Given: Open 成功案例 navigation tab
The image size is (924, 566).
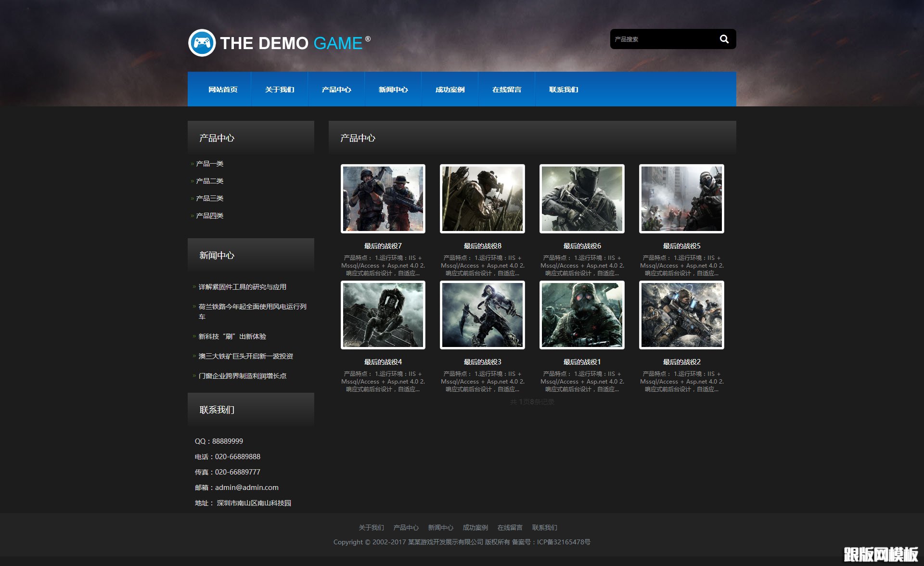Looking at the screenshot, I should 450,90.
